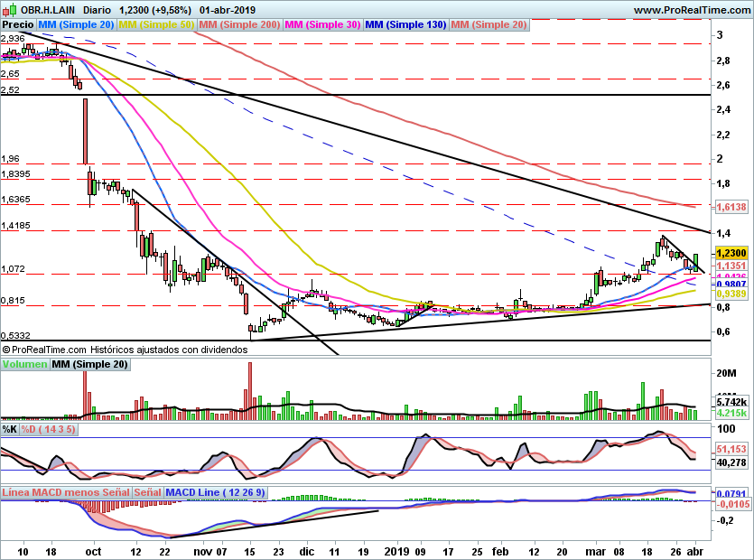The height and width of the screenshot is (560, 754).
Task: Click the dic marker on the time axis
Action: pyautogui.click(x=307, y=551)
